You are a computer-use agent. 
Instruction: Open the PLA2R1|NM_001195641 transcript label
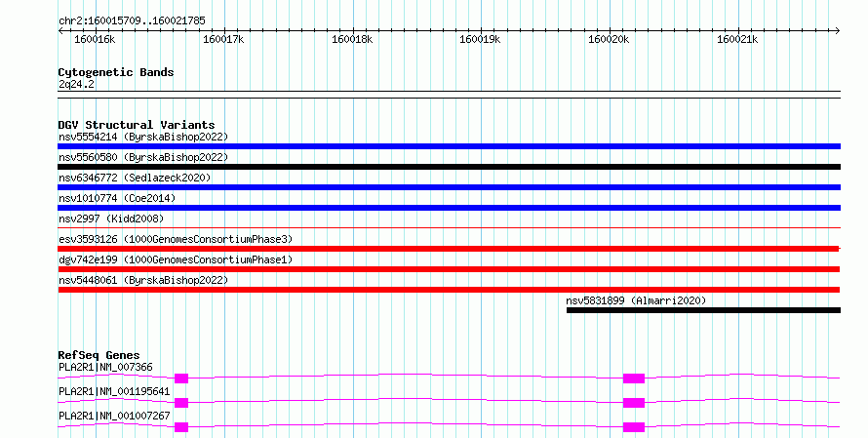(114, 391)
